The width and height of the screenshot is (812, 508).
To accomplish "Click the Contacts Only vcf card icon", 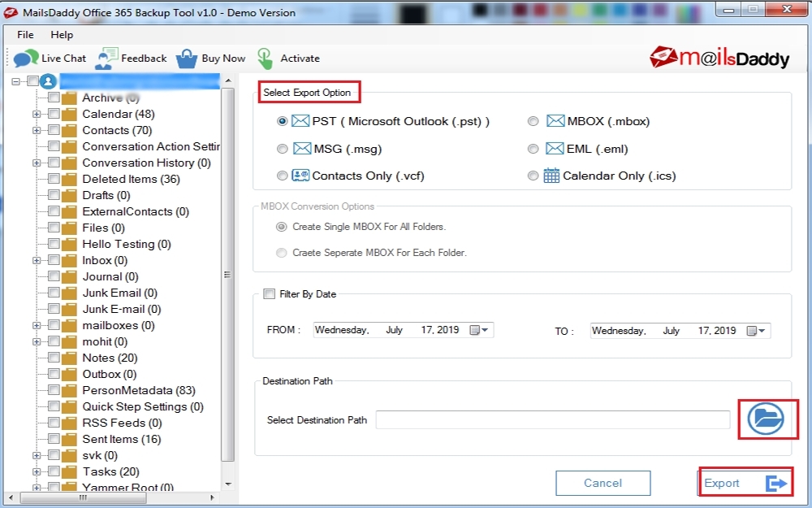I will point(300,176).
